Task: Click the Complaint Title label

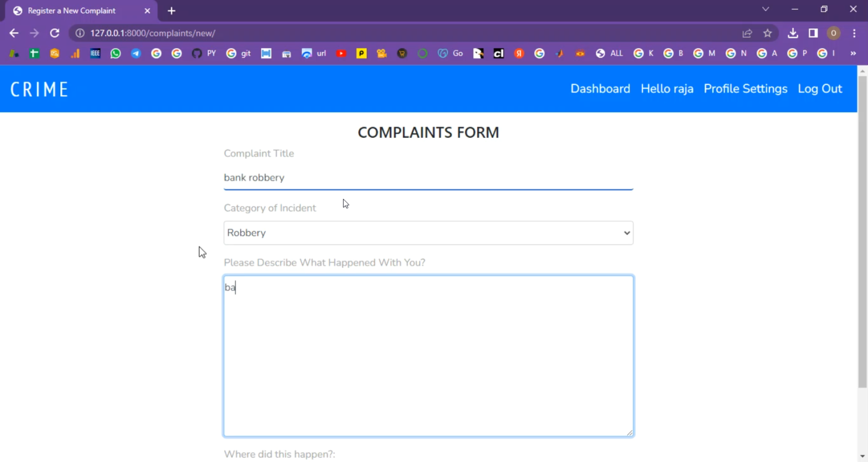Action: click(x=259, y=153)
